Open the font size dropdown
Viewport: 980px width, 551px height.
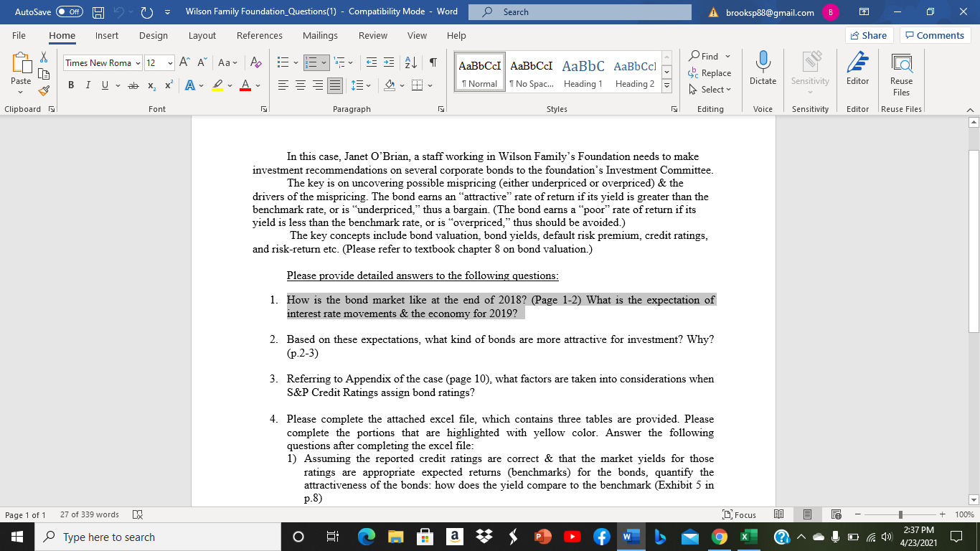[170, 63]
